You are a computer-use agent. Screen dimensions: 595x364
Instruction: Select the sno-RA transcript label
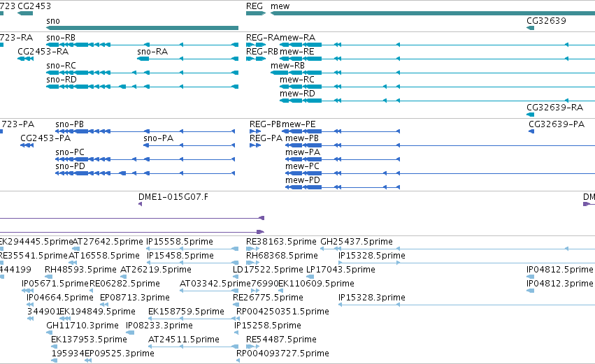tap(152, 52)
